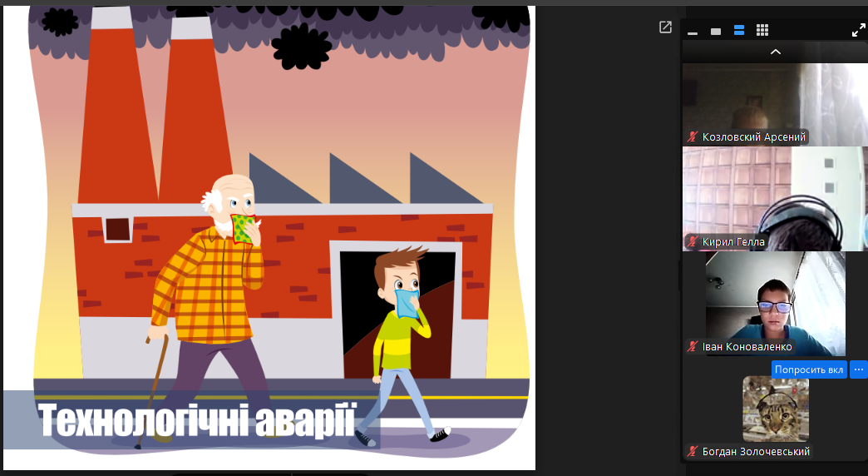Click the slide title 'Технологічні аварії'
The image size is (868, 476).
click(x=196, y=419)
